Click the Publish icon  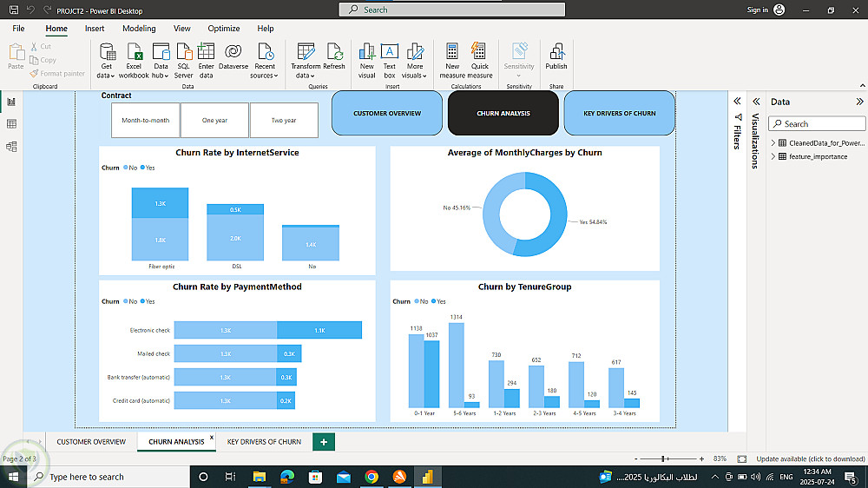click(x=556, y=56)
